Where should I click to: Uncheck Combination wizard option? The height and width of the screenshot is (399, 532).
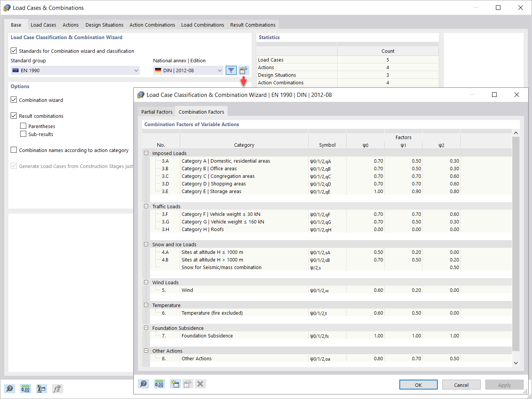point(14,100)
